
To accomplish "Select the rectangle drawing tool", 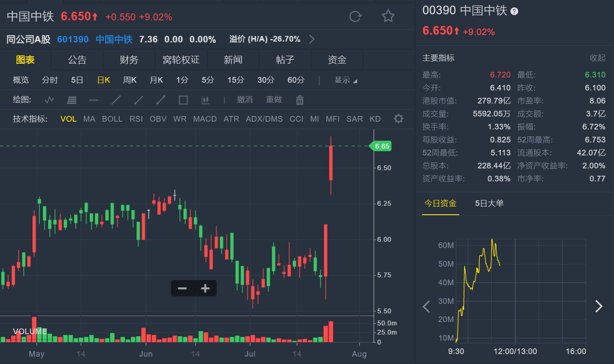I will click(x=183, y=100).
